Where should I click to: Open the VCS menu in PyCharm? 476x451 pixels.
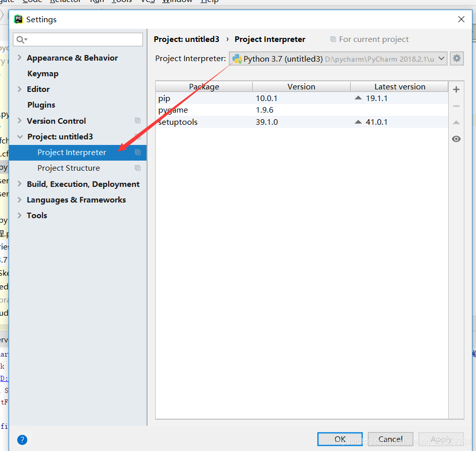147,2
